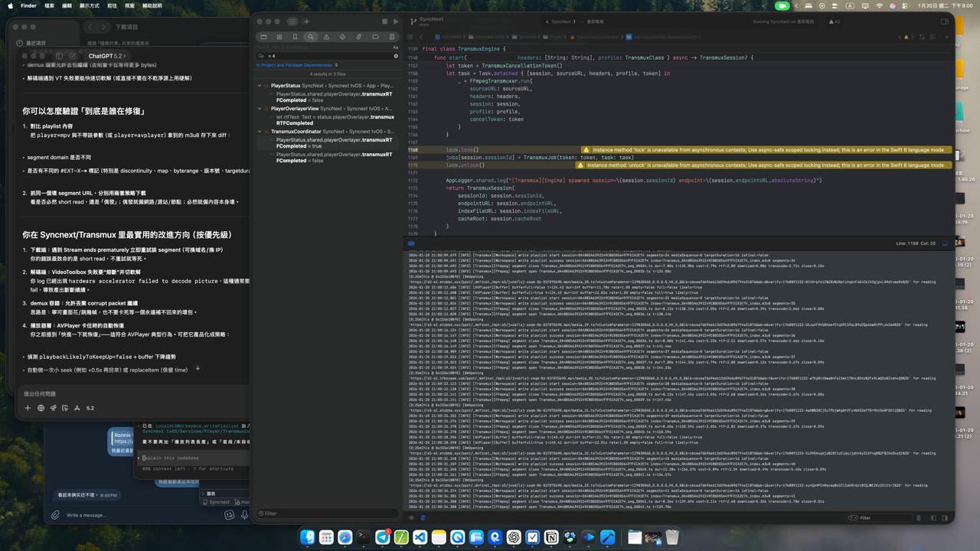Open the Issue navigator warning icon
Screen dimensions: 980x551
click(326, 37)
